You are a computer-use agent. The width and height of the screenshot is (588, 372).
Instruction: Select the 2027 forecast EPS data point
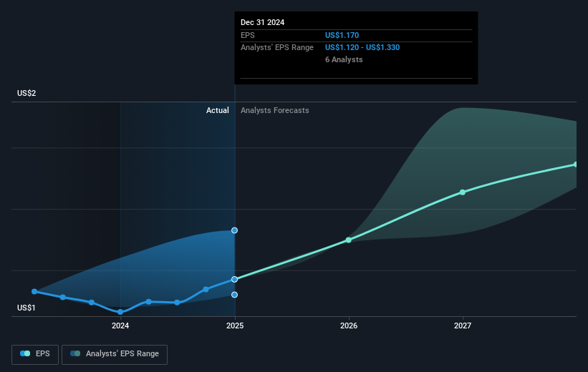pos(463,192)
